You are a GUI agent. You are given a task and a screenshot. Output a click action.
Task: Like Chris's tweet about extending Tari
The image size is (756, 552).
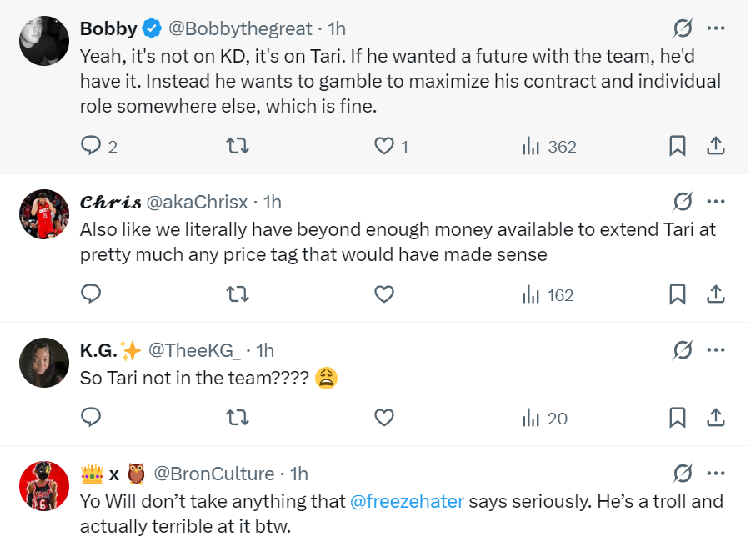383,294
